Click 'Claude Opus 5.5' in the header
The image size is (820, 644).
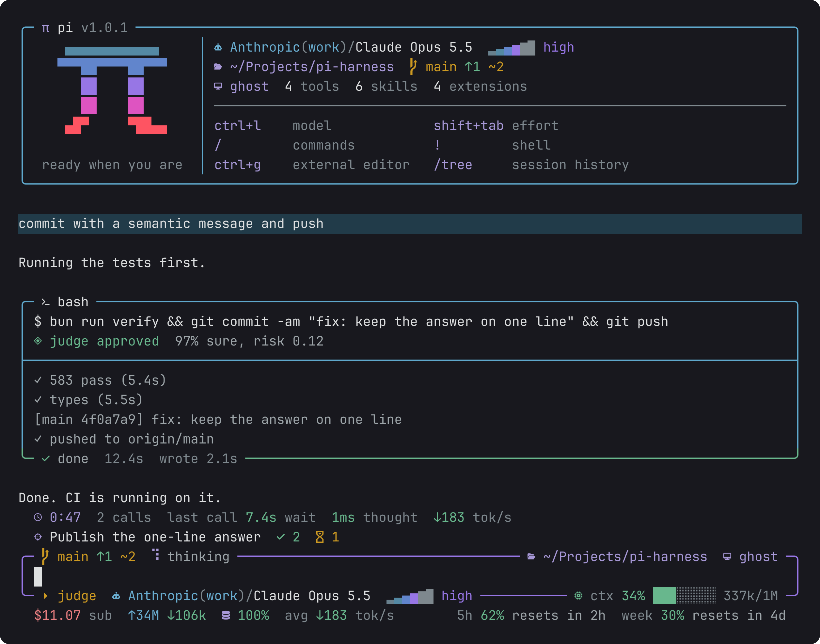(414, 47)
